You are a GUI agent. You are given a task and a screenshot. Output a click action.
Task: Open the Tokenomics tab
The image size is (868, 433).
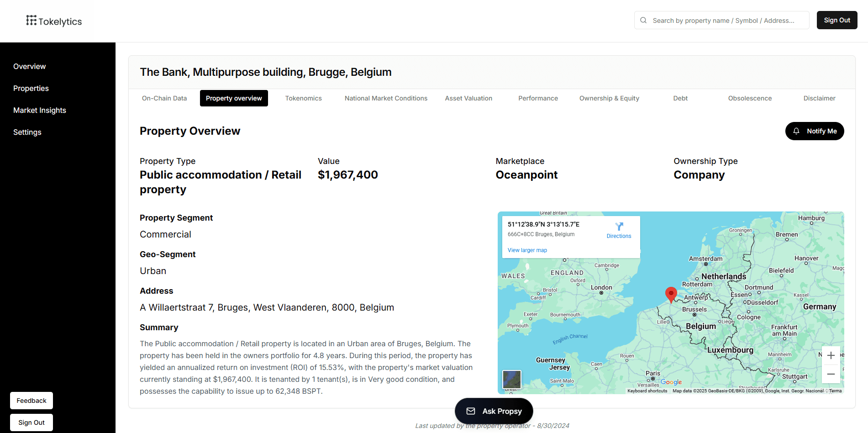click(303, 98)
